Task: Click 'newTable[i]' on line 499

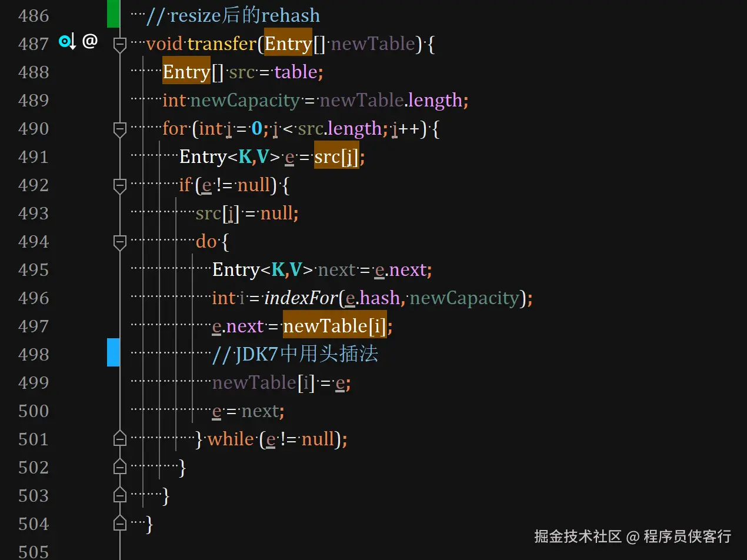Action: click(263, 382)
